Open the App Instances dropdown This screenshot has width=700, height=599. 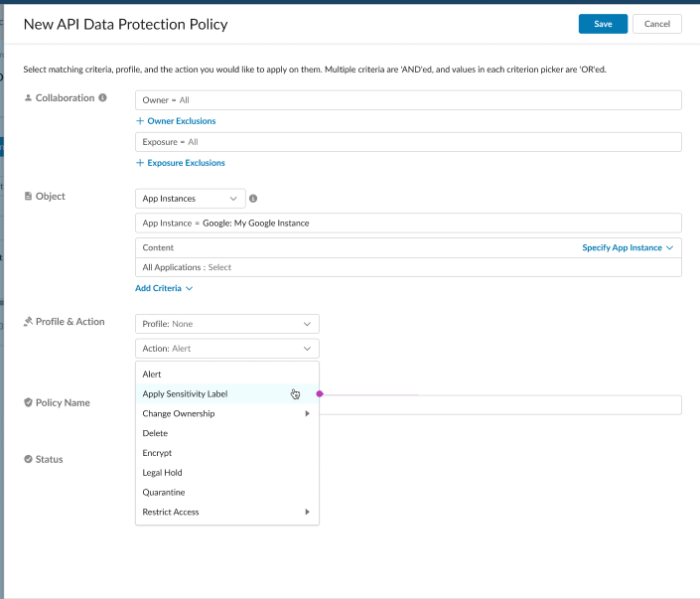pyautogui.click(x=191, y=199)
